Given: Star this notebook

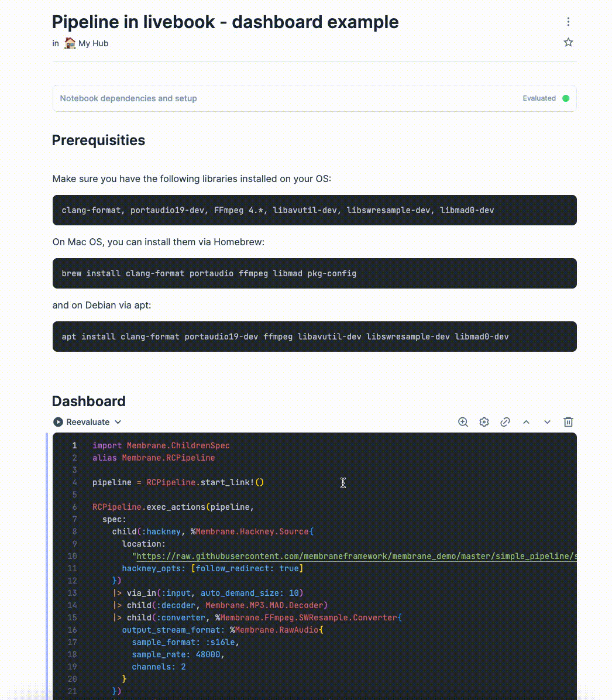Looking at the screenshot, I should click(568, 42).
